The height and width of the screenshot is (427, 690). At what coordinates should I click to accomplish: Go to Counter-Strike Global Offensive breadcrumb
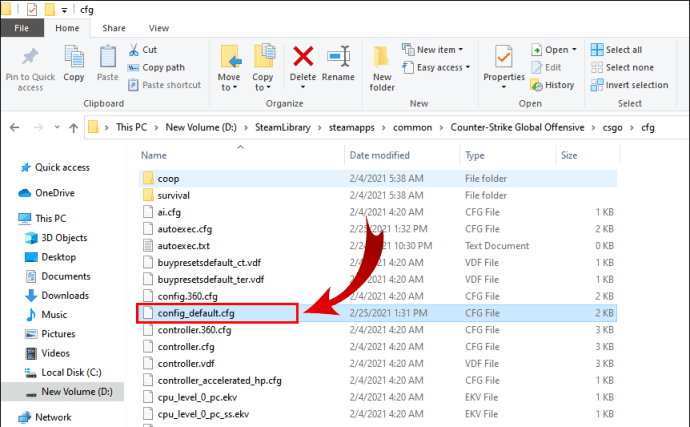click(x=517, y=128)
